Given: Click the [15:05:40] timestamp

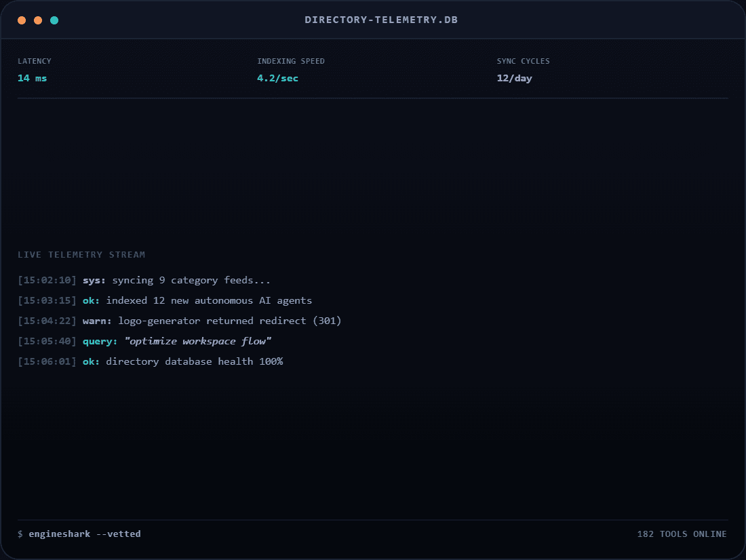Looking at the screenshot, I should click(47, 341).
